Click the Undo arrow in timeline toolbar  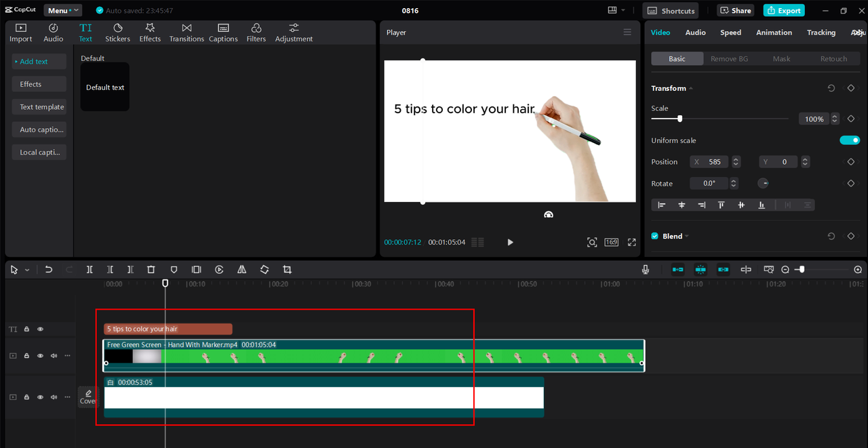49,270
